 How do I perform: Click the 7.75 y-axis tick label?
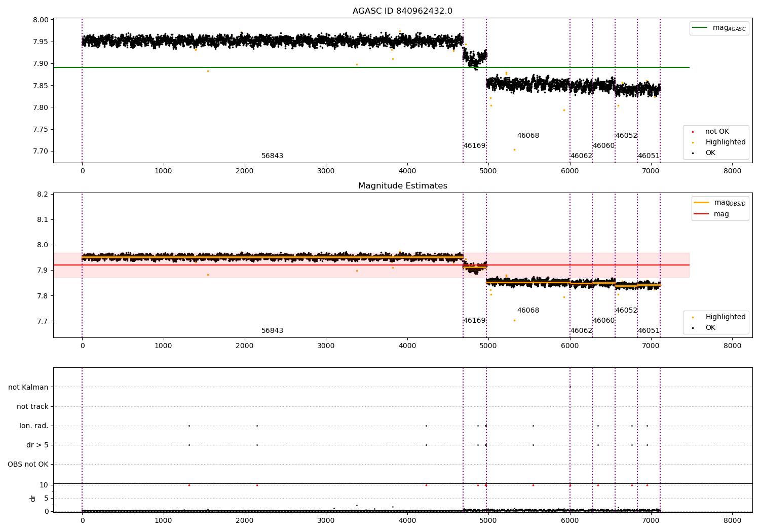[x=41, y=130]
